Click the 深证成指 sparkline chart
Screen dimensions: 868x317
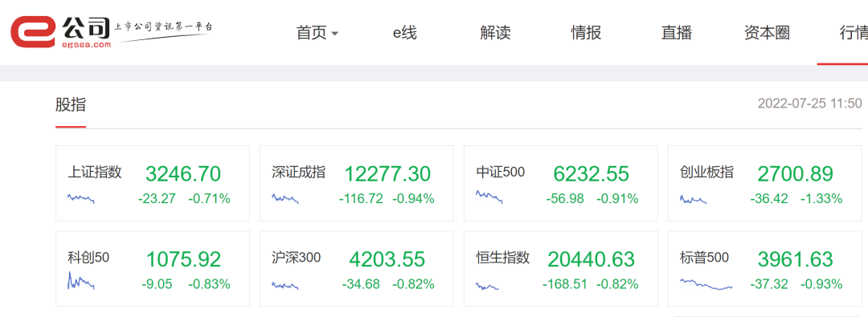tap(285, 198)
